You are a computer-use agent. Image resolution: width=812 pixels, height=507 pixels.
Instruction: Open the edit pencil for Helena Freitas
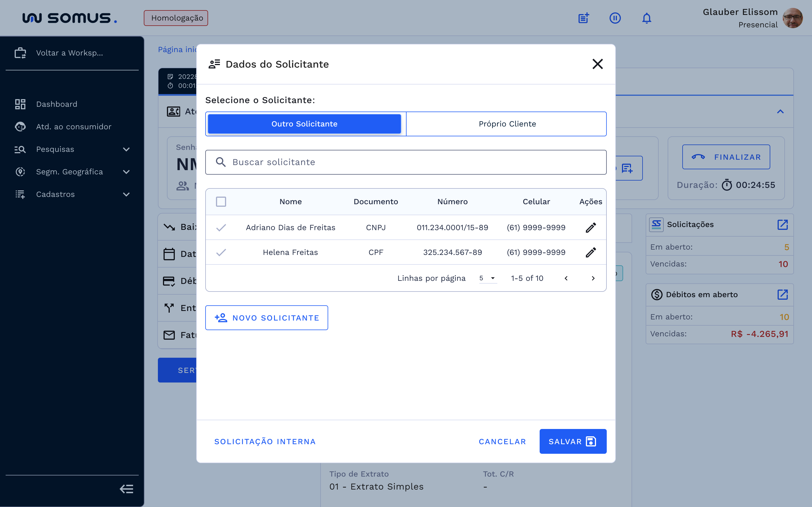[x=591, y=252]
